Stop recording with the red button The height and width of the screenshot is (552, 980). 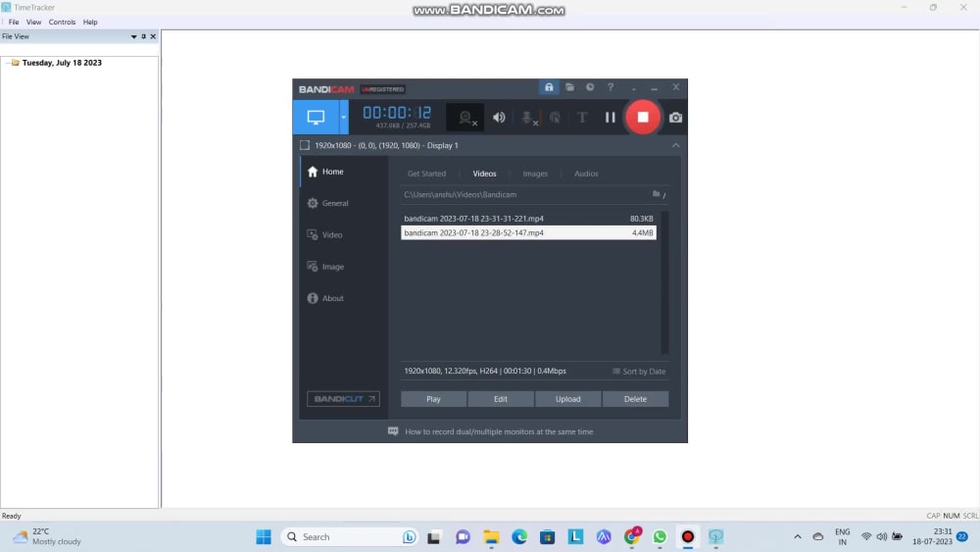click(643, 117)
